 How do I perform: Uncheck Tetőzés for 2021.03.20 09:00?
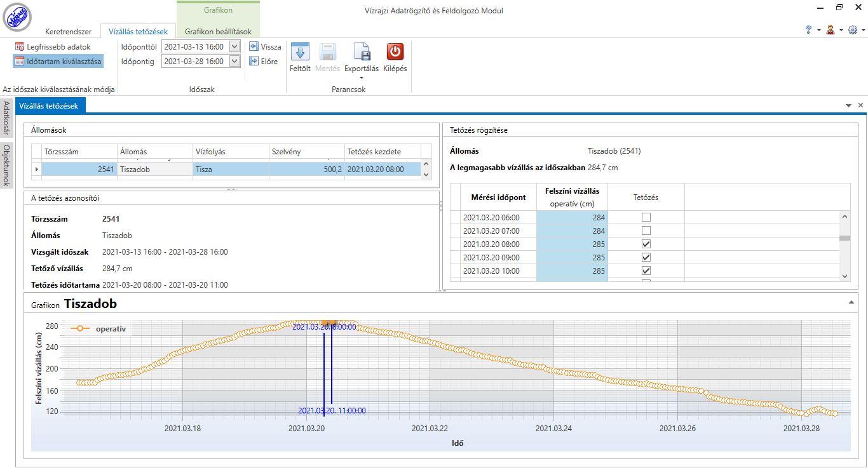646,257
